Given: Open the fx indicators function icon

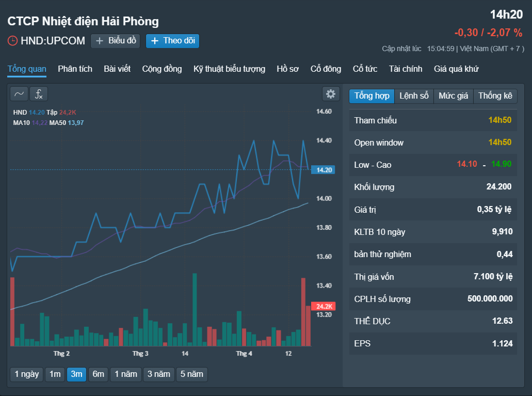Looking at the screenshot, I should coord(39,94).
